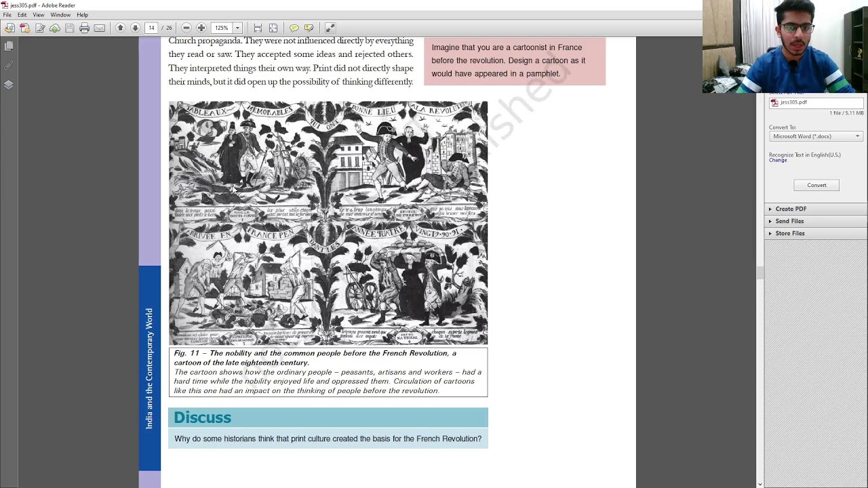Image resolution: width=868 pixels, height=488 pixels.
Task: Zoom out with the minus button
Action: pyautogui.click(x=186, y=28)
